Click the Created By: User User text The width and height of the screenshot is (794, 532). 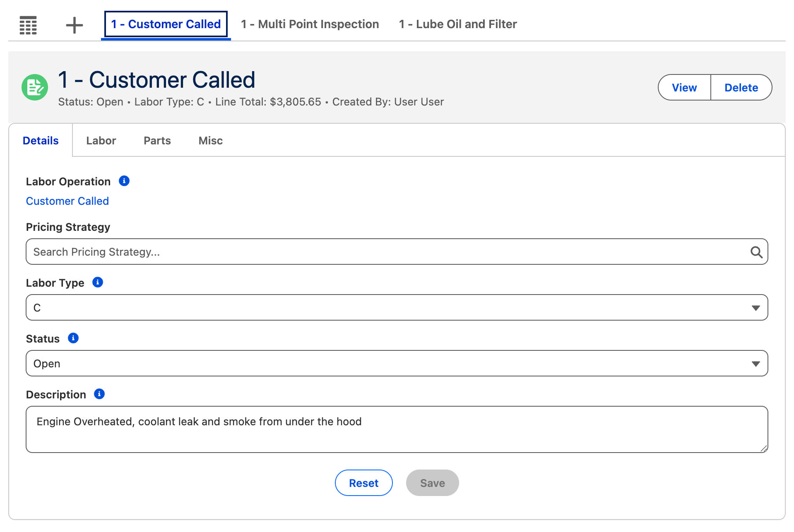tap(388, 102)
